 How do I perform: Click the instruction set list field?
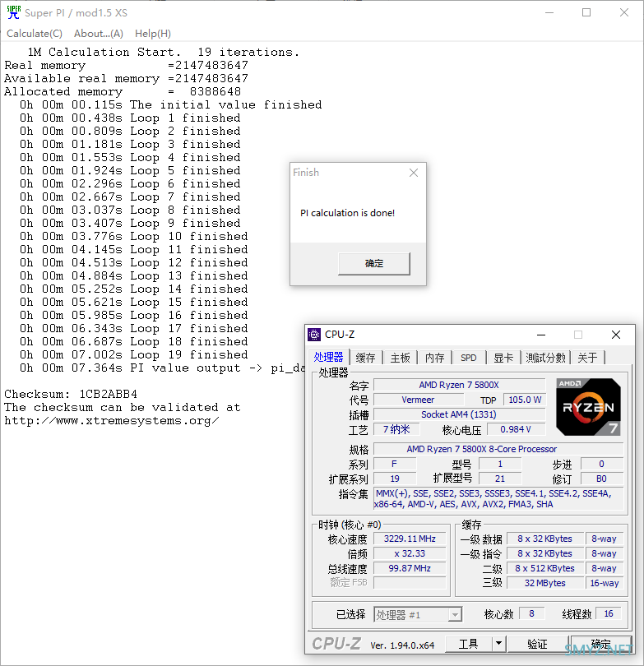(498, 498)
